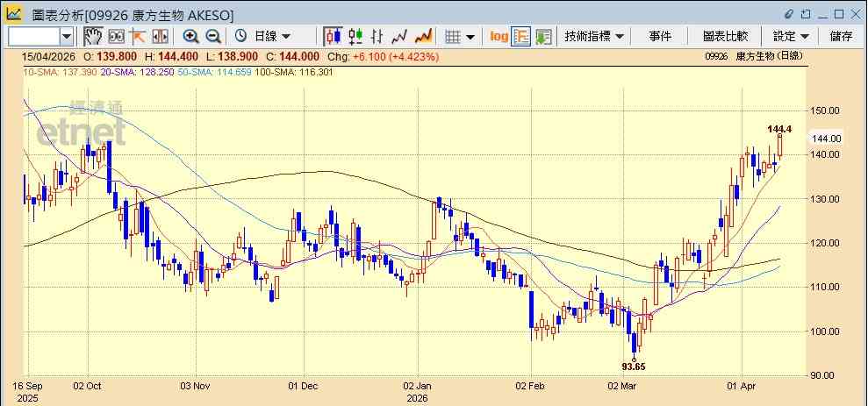
Task: Click the 20-SMA legend label
Action: click(137, 72)
